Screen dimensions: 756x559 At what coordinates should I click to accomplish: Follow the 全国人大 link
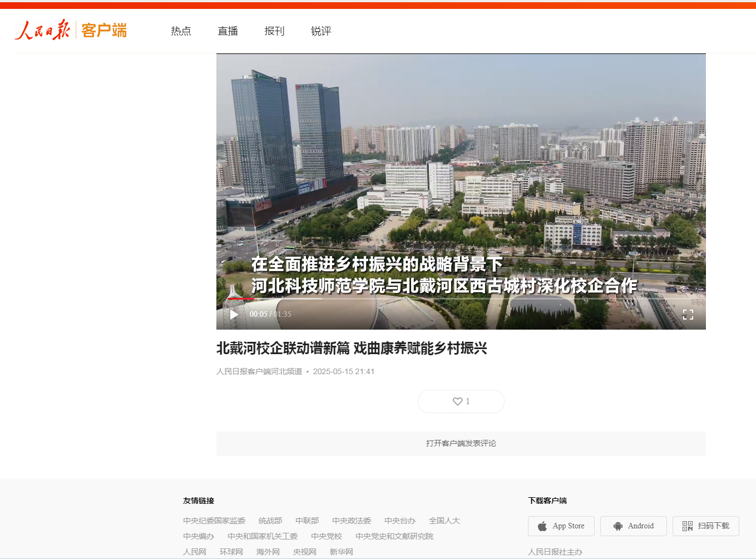(x=444, y=521)
